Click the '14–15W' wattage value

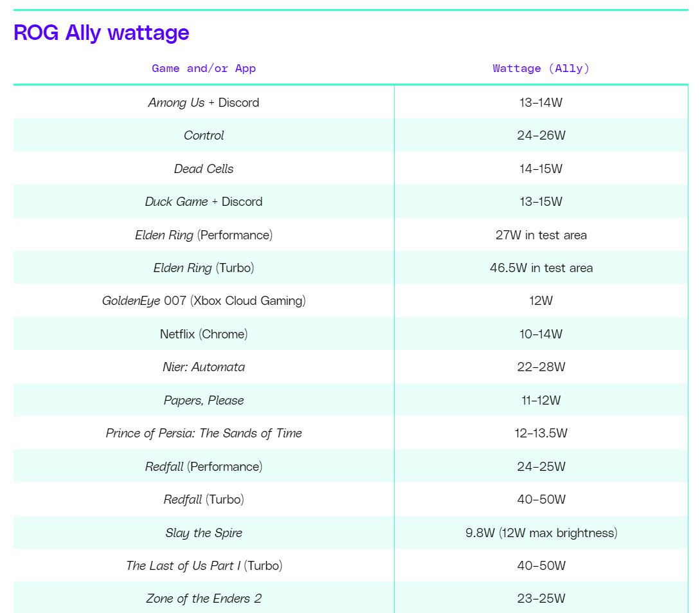541,169
